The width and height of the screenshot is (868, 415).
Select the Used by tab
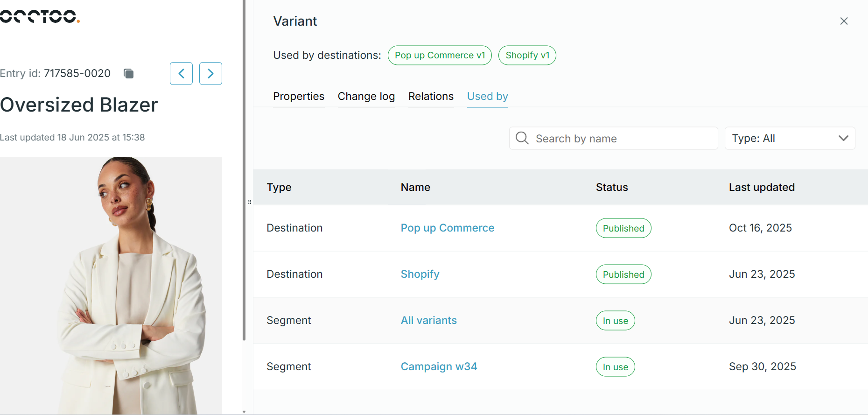click(x=487, y=96)
